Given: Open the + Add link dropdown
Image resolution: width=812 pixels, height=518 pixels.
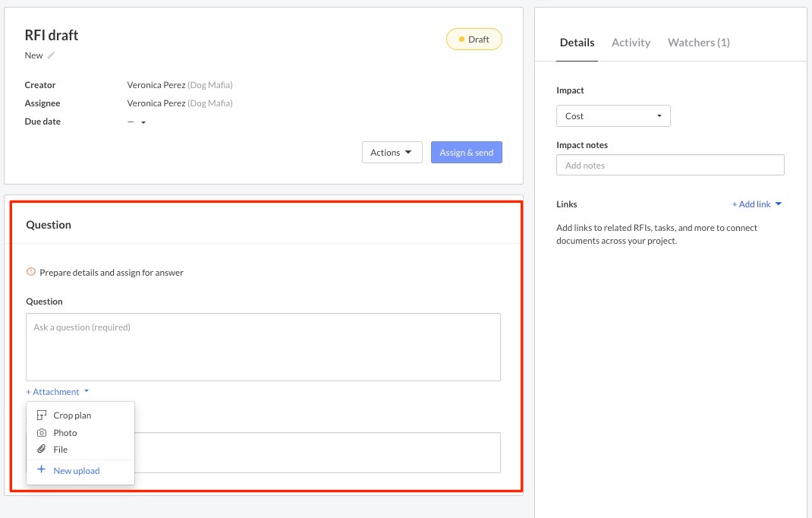Looking at the screenshot, I should pyautogui.click(x=757, y=204).
